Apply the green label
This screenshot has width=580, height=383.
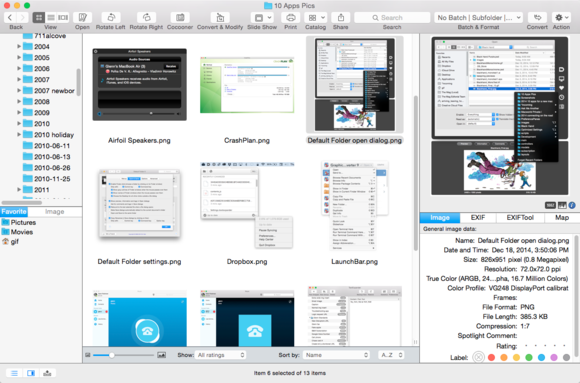pyautogui.click(x=529, y=357)
